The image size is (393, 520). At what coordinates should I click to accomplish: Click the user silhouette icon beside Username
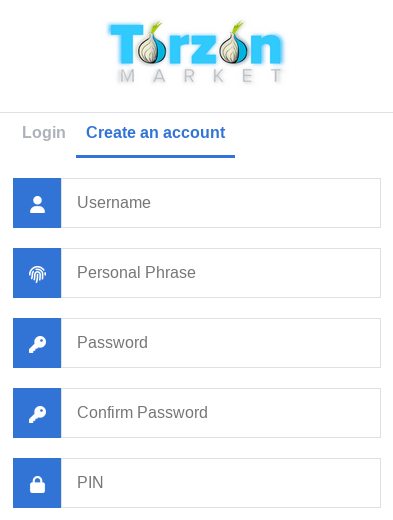(x=37, y=204)
